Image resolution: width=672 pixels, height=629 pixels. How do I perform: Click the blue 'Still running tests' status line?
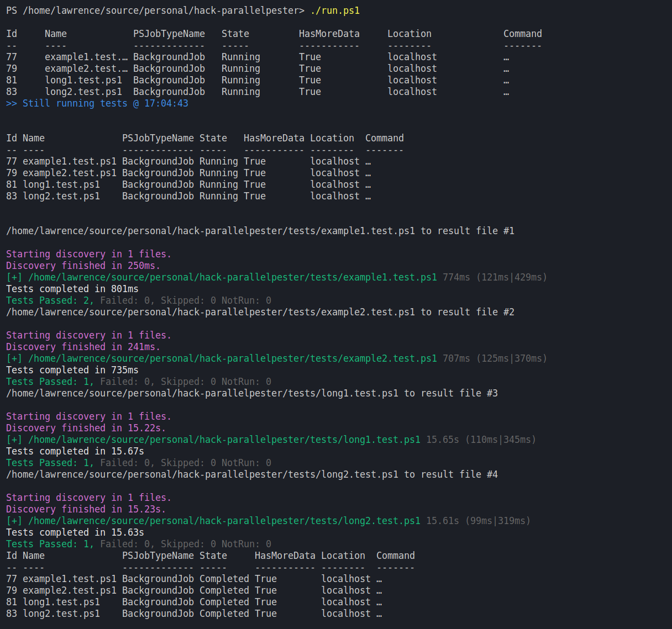pyautogui.click(x=97, y=103)
